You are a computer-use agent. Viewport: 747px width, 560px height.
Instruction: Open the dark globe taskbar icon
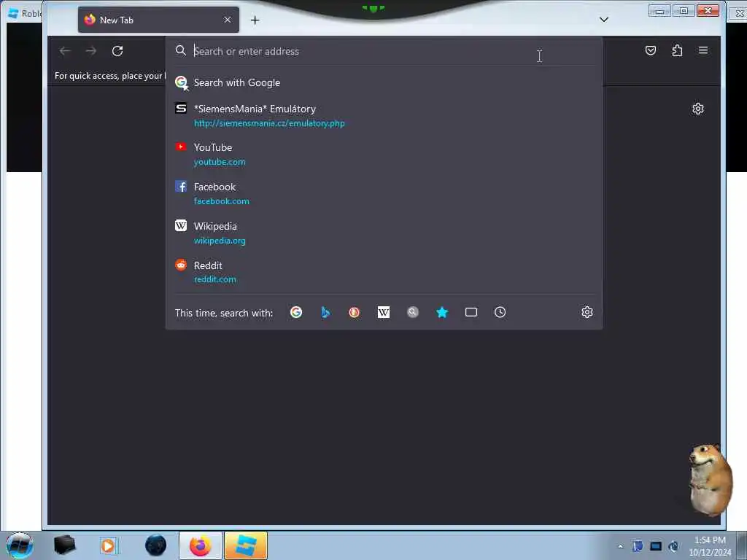[x=156, y=545]
